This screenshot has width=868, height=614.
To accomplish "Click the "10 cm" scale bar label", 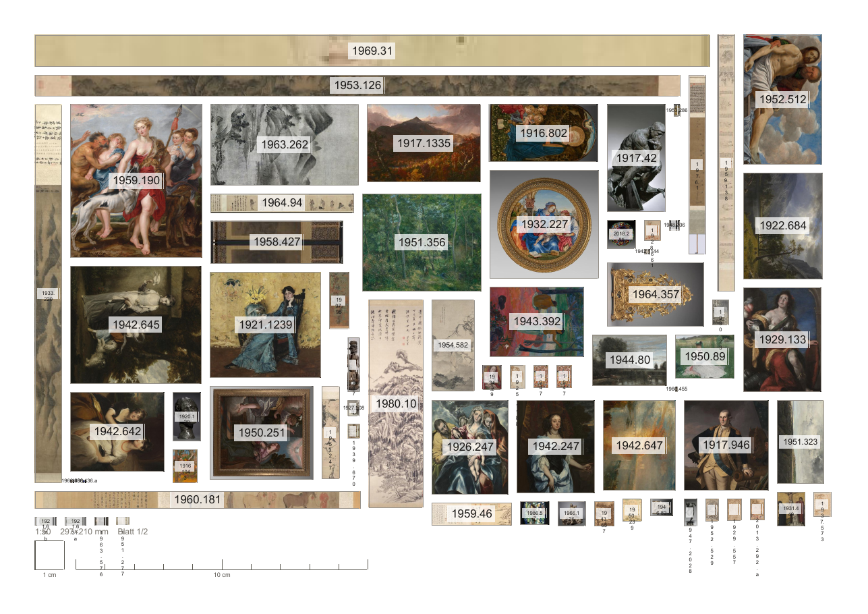I will pyautogui.click(x=222, y=575).
